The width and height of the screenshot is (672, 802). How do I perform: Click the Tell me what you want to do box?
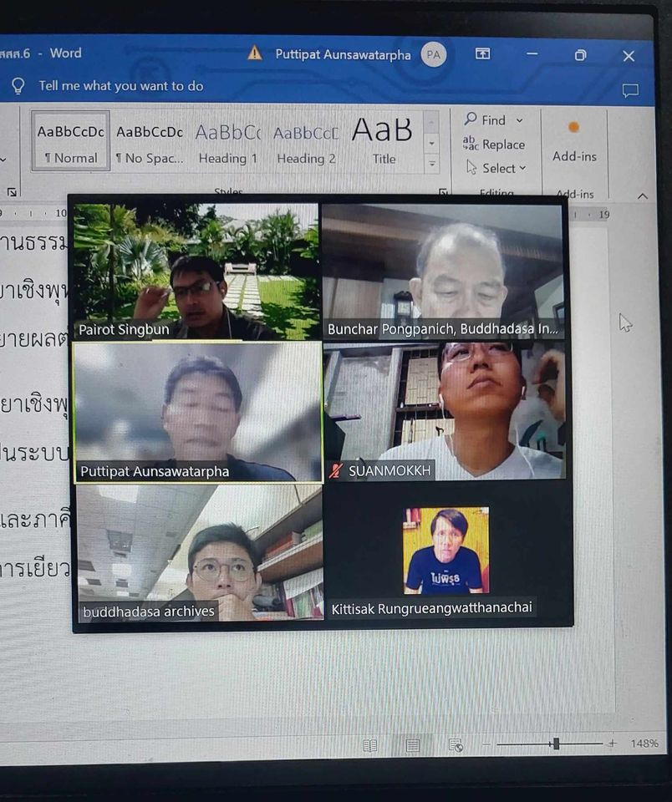[x=121, y=86]
